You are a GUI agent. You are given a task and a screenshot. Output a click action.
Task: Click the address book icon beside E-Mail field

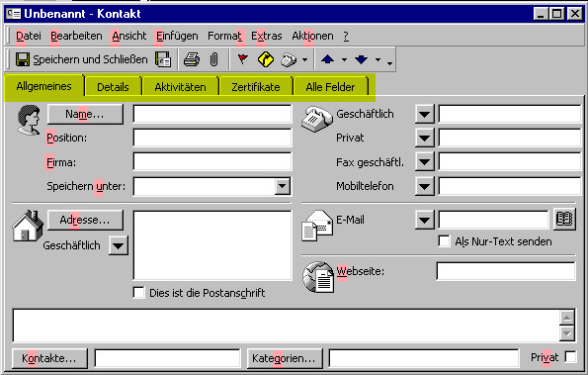coord(564,220)
